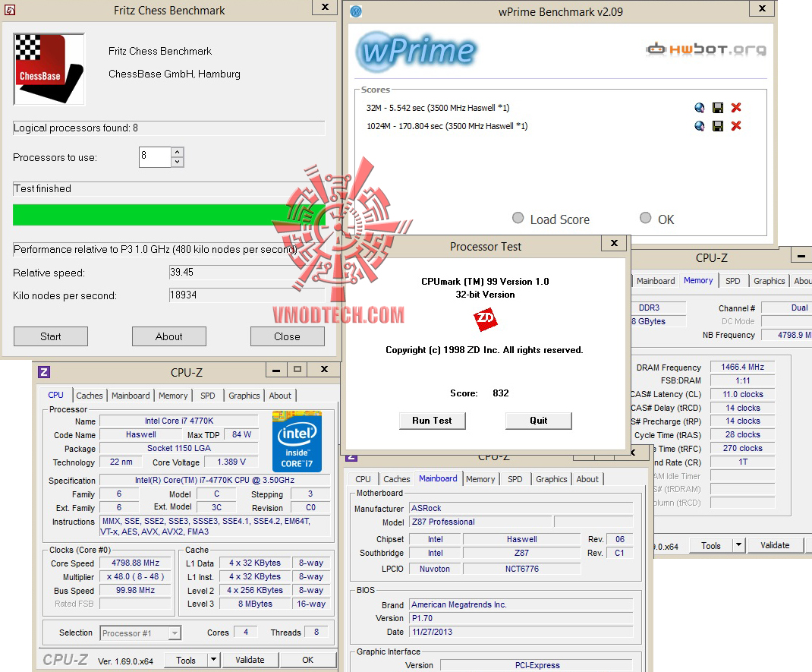
Task: Save the 1024M score via floppy icon
Action: click(718, 126)
